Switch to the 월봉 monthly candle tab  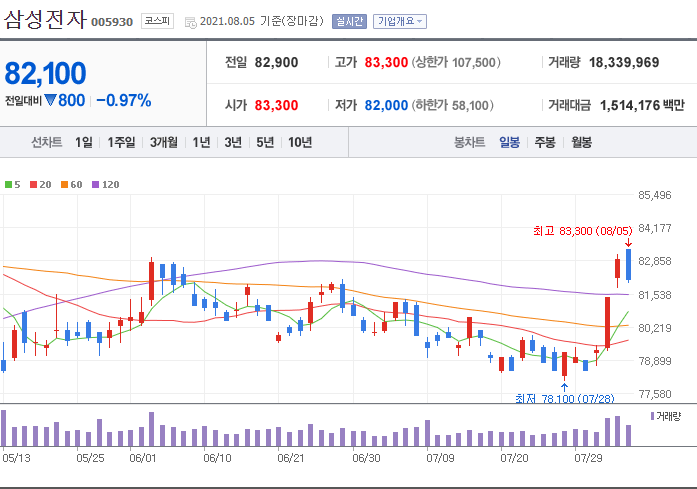(581, 142)
